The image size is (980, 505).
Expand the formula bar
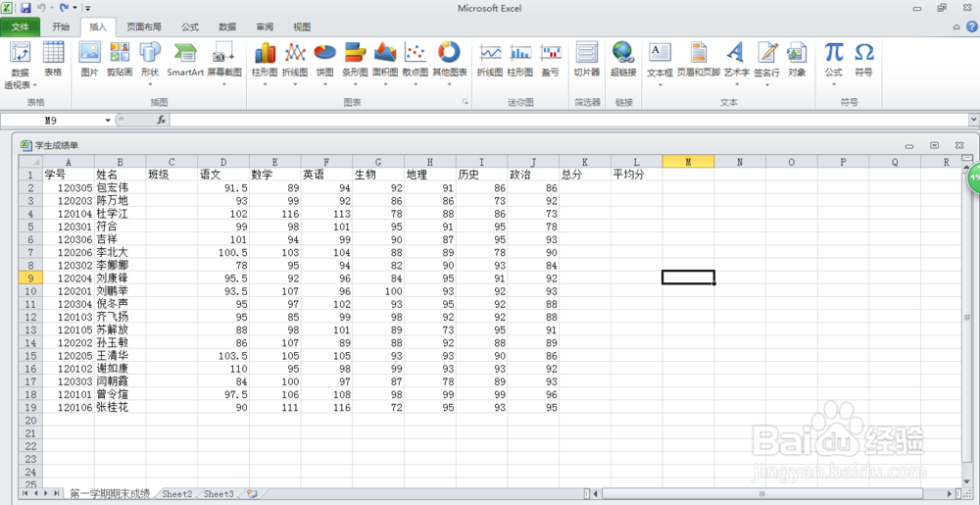(973, 120)
